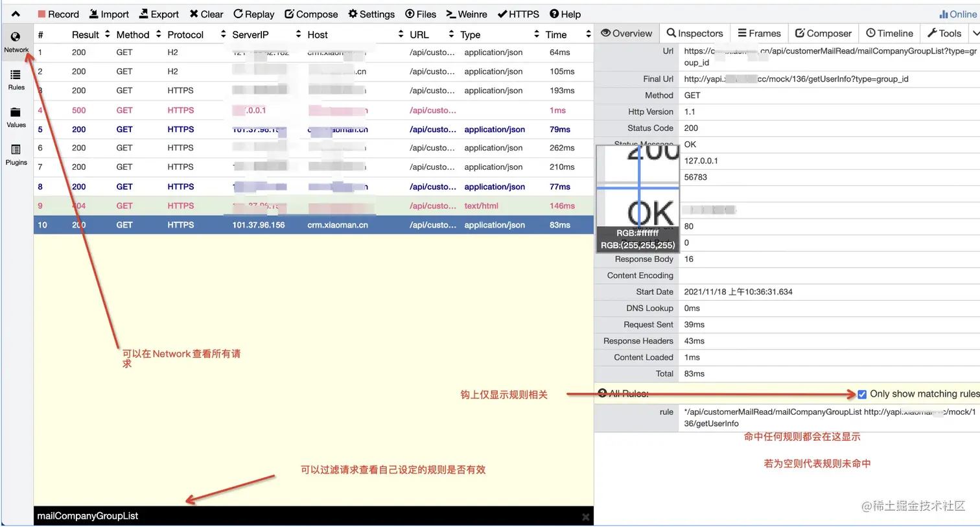Replay the selected request

(253, 14)
